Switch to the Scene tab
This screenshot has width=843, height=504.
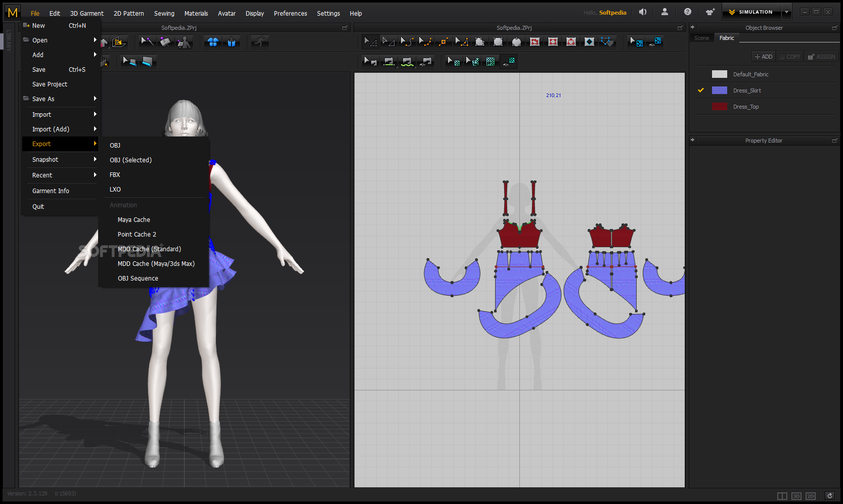click(701, 38)
